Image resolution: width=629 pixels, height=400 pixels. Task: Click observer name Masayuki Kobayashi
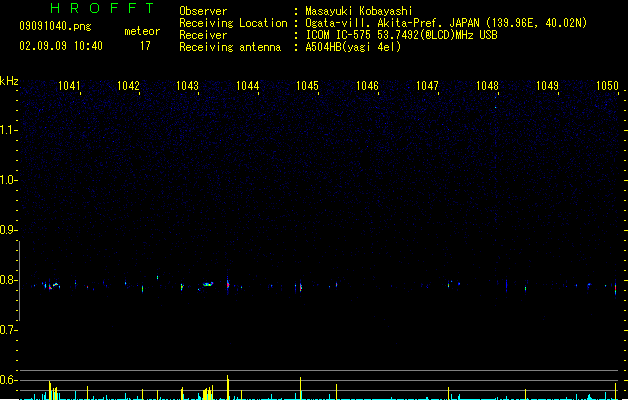[359, 11]
